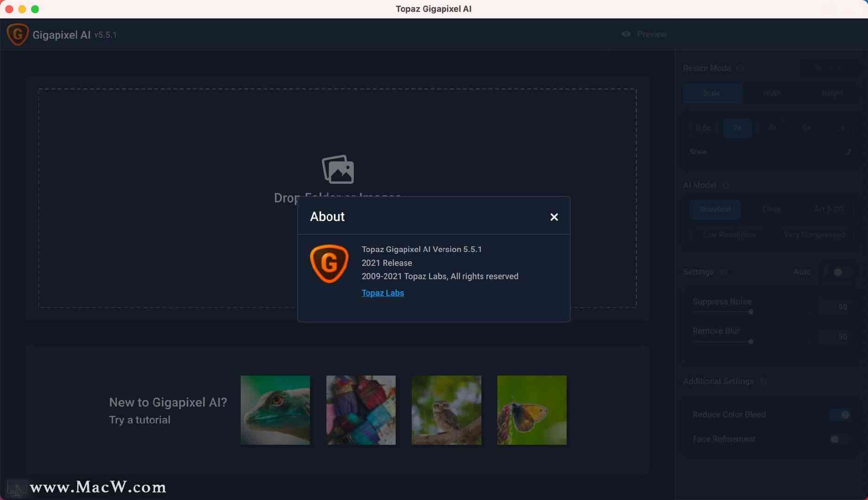Click the 'v5.5.1' version text in header

click(106, 35)
